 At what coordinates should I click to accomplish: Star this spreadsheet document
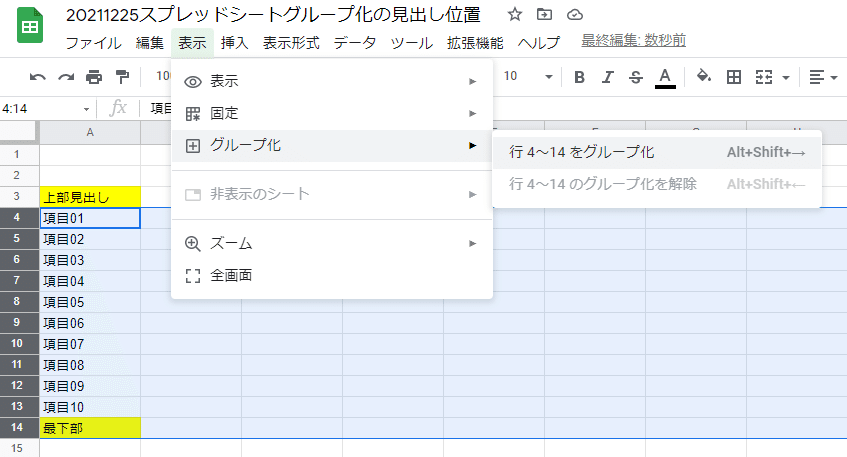click(515, 15)
